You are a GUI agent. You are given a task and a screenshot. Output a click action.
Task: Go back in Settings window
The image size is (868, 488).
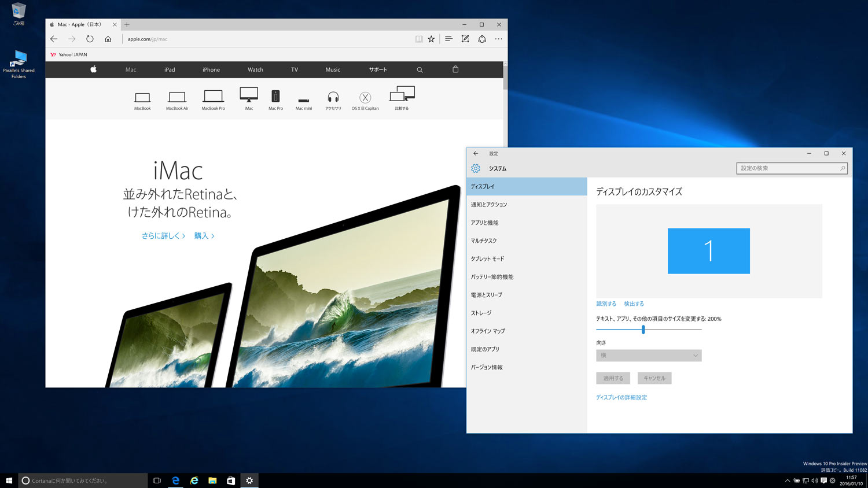[476, 153]
